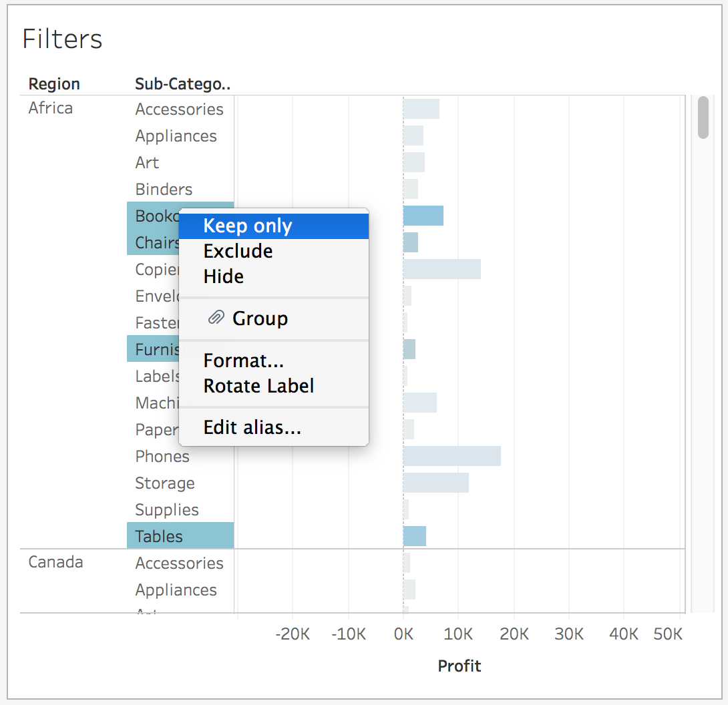Select the Africa region header label
This screenshot has width=728, height=705.
[x=51, y=108]
